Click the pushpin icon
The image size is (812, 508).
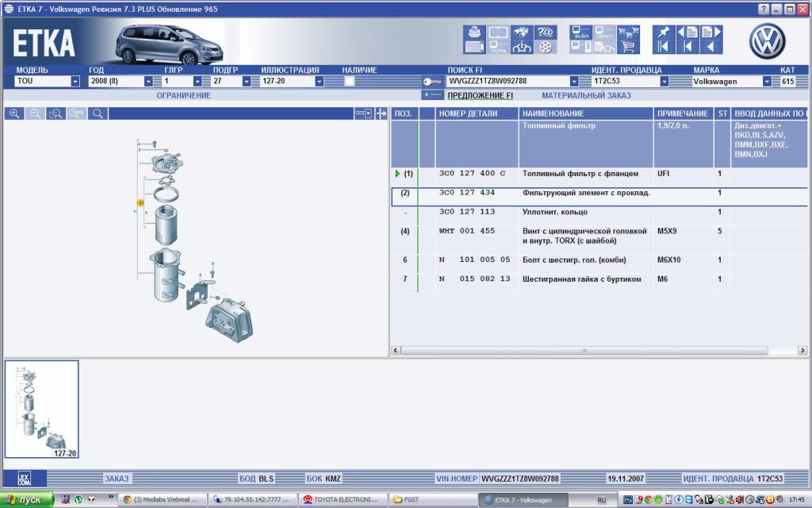click(x=664, y=32)
